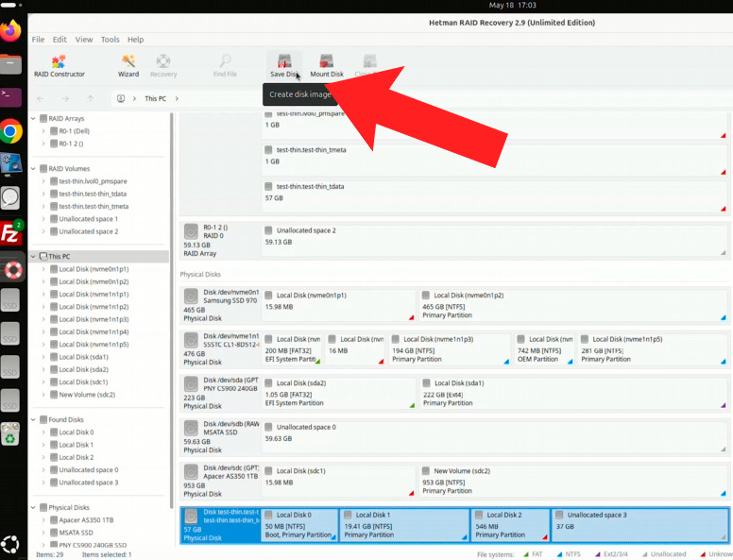This screenshot has height=560, width=733.
Task: Select Unallocated space 2 in the tree
Action: (89, 232)
